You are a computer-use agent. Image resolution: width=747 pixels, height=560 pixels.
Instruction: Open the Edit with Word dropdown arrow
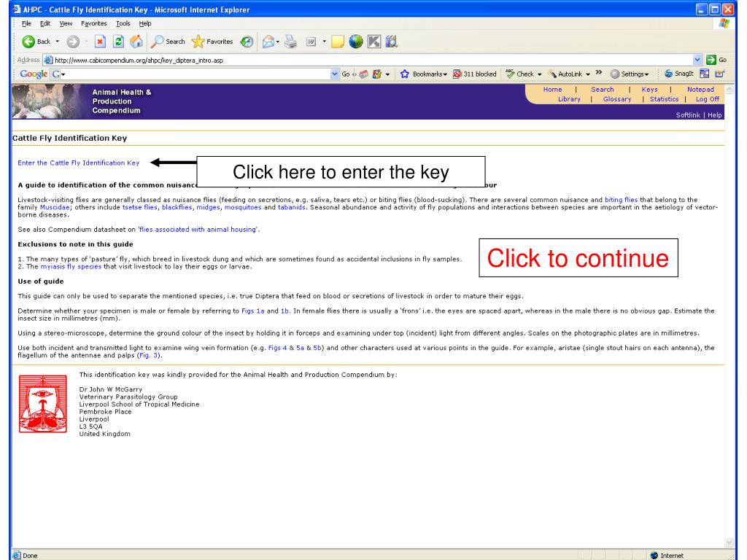tap(325, 42)
